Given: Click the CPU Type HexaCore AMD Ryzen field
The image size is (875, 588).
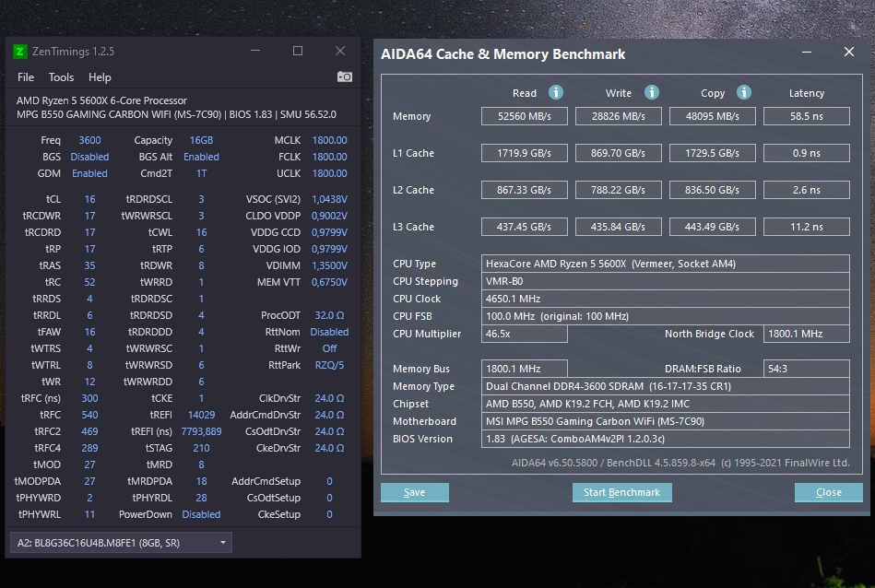Looking at the screenshot, I should tap(665, 264).
